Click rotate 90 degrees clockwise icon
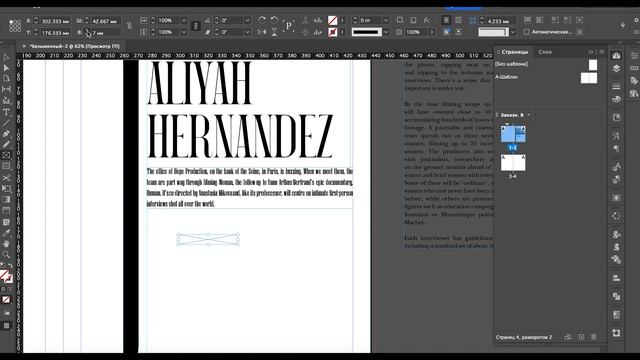The height and width of the screenshot is (360, 640). [262, 20]
